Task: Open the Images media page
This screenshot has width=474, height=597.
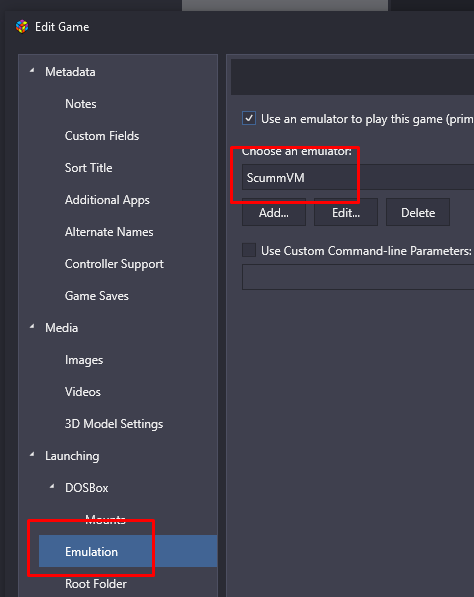Action: pyautogui.click(x=84, y=360)
